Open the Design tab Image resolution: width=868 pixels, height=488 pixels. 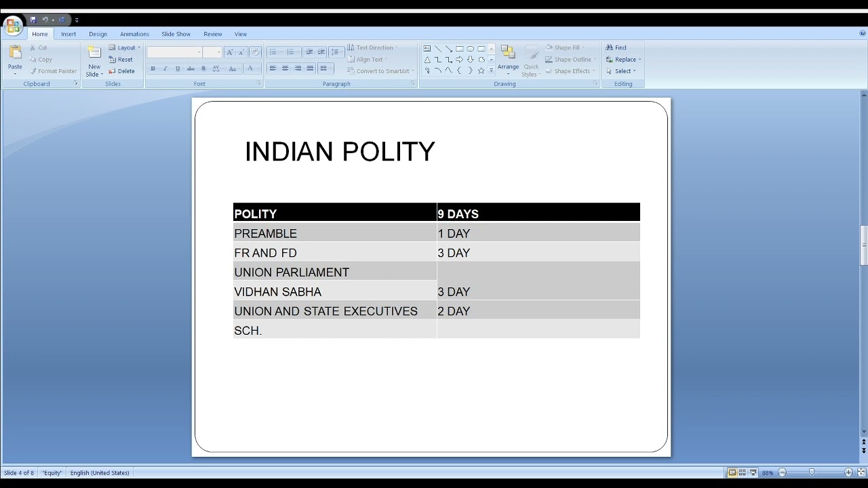click(x=98, y=34)
